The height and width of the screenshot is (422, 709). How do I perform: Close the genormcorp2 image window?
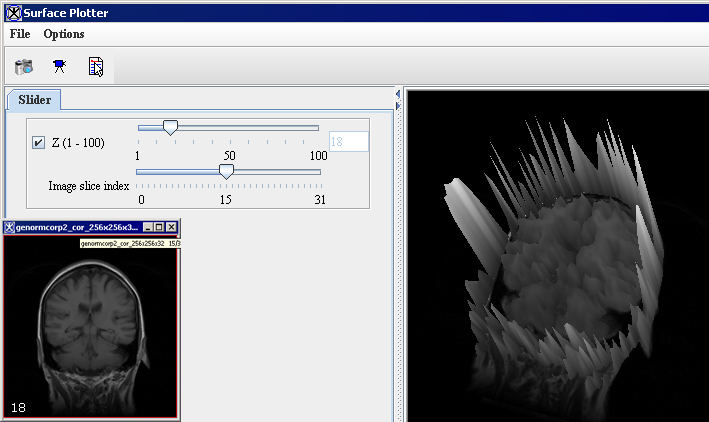(172, 227)
